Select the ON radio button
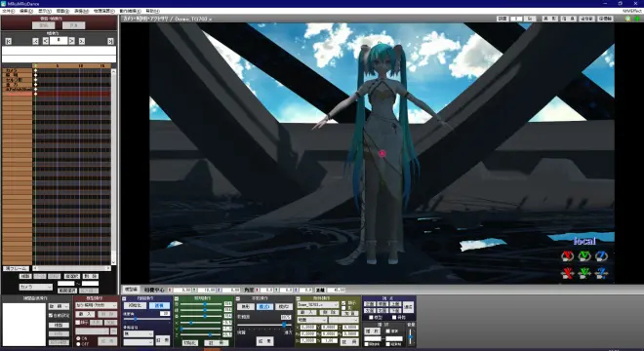 pyautogui.click(x=78, y=338)
